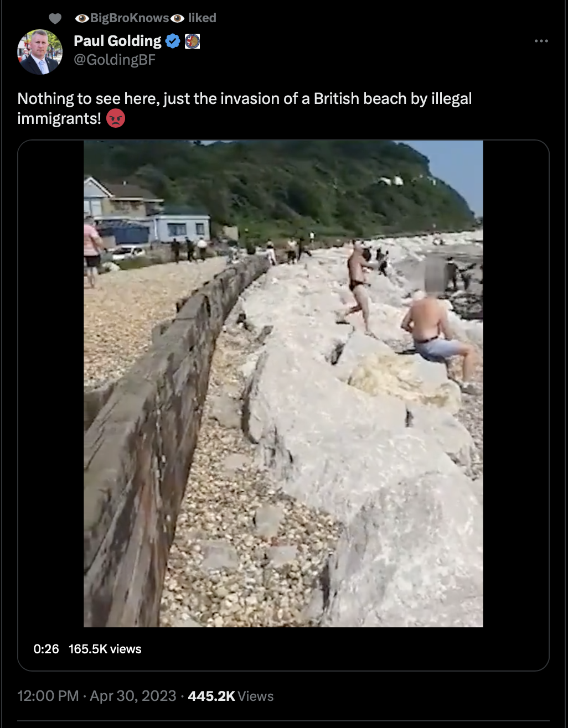Click the gray heart icon above the tweet
The width and height of the screenshot is (568, 728).
click(55, 18)
